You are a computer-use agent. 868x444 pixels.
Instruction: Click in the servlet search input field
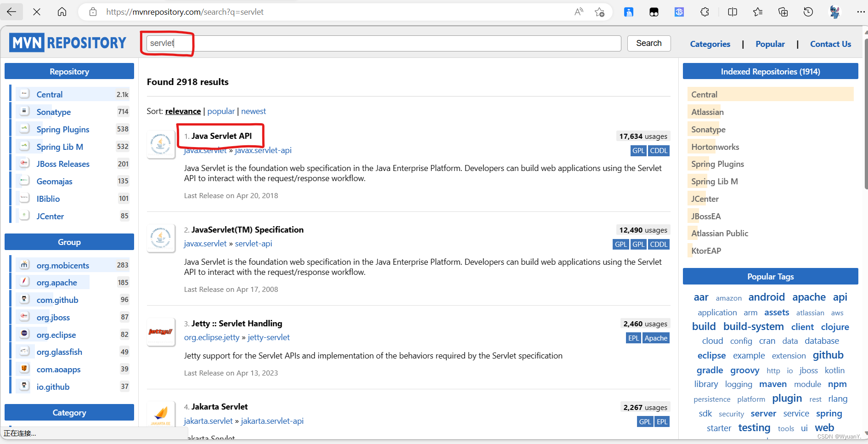[383, 43]
